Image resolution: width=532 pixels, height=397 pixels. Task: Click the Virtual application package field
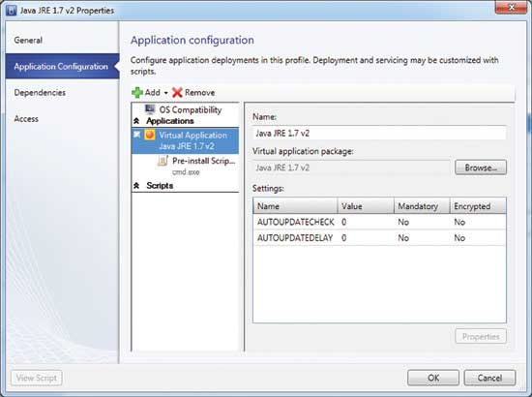[x=351, y=168]
